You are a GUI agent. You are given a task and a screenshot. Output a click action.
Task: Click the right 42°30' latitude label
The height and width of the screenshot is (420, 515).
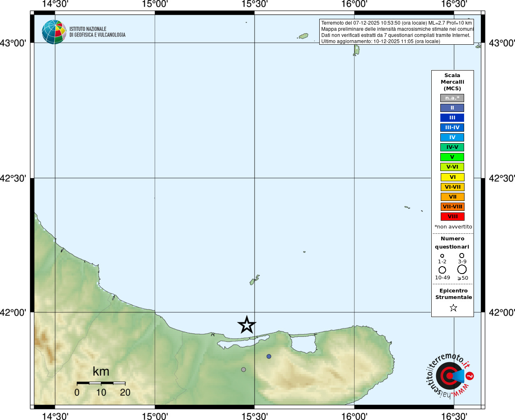click(501, 178)
